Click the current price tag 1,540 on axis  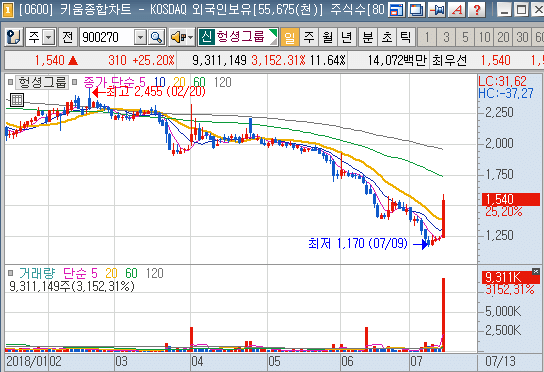click(x=511, y=199)
